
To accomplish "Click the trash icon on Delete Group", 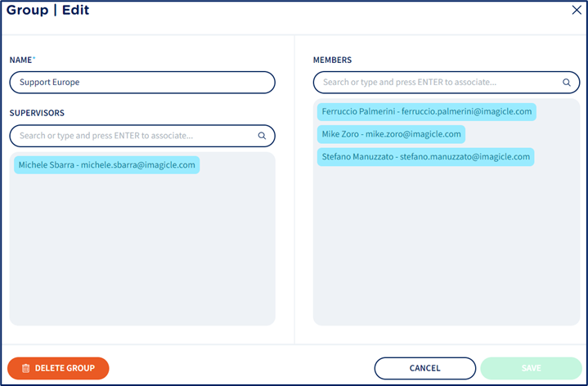I will [25, 368].
